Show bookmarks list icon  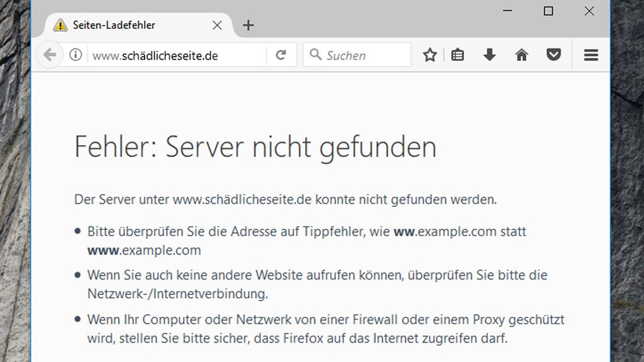click(458, 55)
